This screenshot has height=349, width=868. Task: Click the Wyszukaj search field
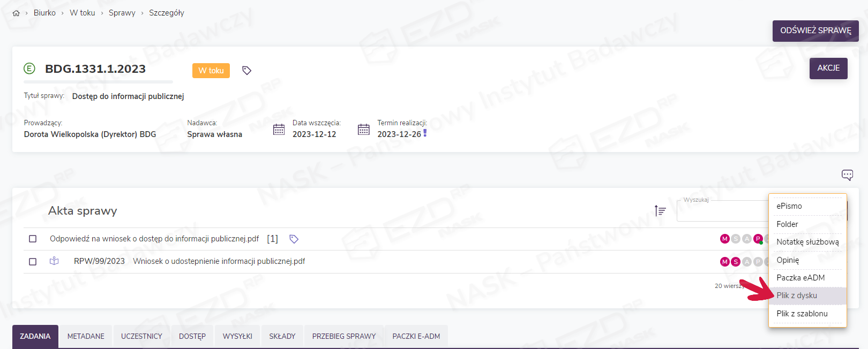coord(722,211)
